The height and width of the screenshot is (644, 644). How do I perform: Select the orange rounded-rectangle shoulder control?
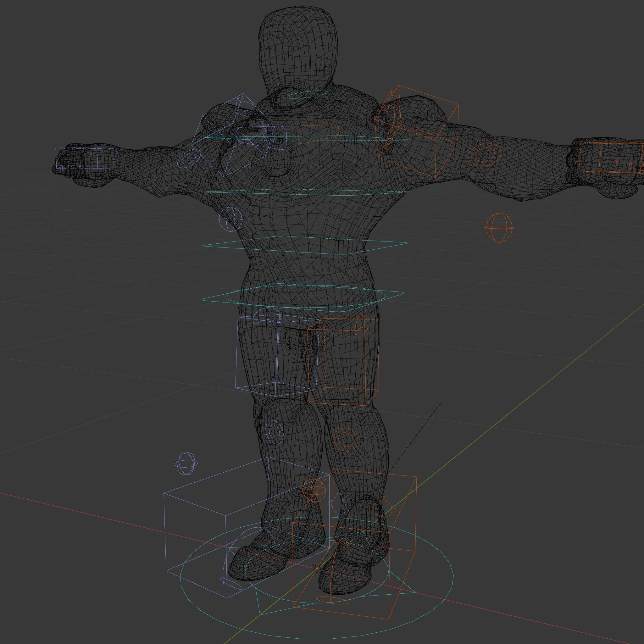tap(318, 134)
